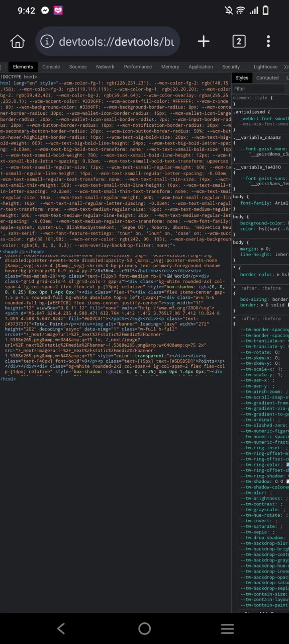Open the Sources tab
The height and width of the screenshot is (644, 289).
78,67
